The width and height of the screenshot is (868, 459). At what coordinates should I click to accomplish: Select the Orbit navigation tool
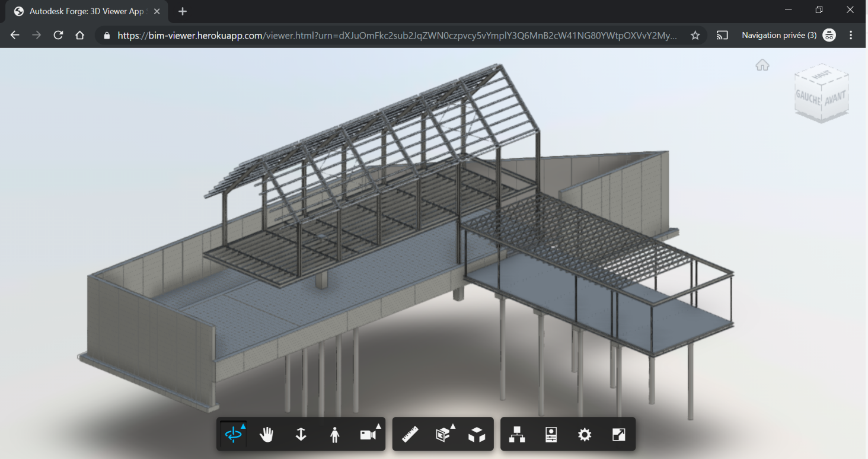[233, 434]
